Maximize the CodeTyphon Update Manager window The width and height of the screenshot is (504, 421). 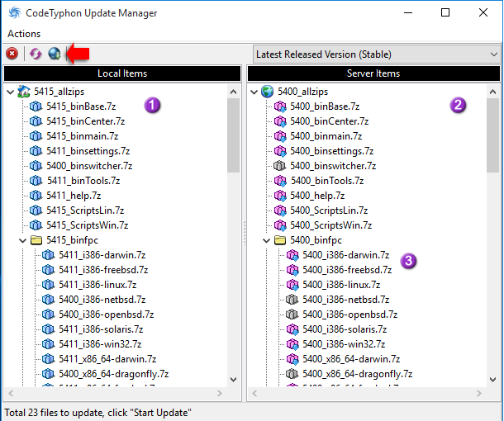click(x=445, y=13)
